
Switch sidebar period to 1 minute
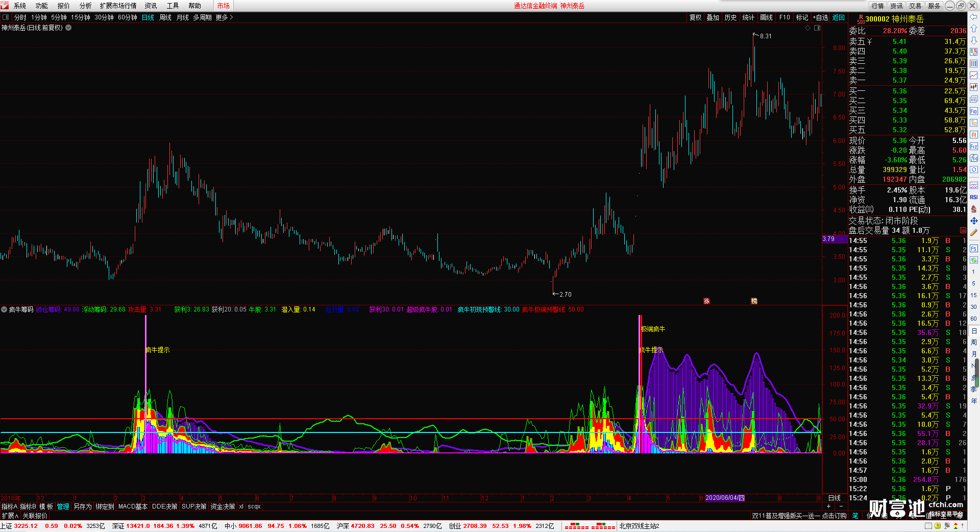click(973, 272)
